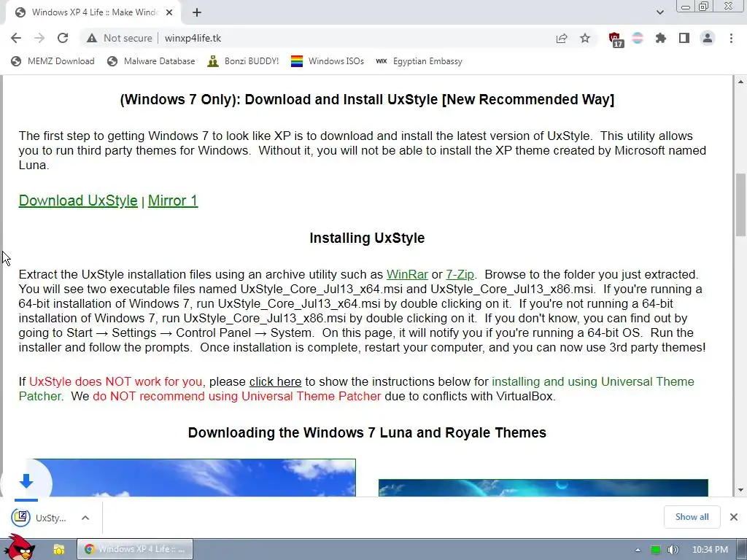The width and height of the screenshot is (747, 560).
Task: Open the Bonzi BUDDY! bookmark
Action: 243,61
